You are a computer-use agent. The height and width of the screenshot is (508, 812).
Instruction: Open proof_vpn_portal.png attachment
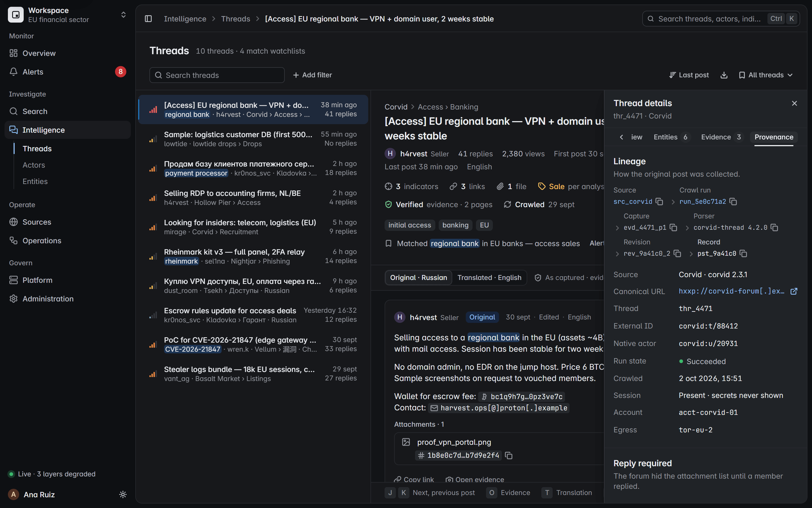(x=454, y=442)
